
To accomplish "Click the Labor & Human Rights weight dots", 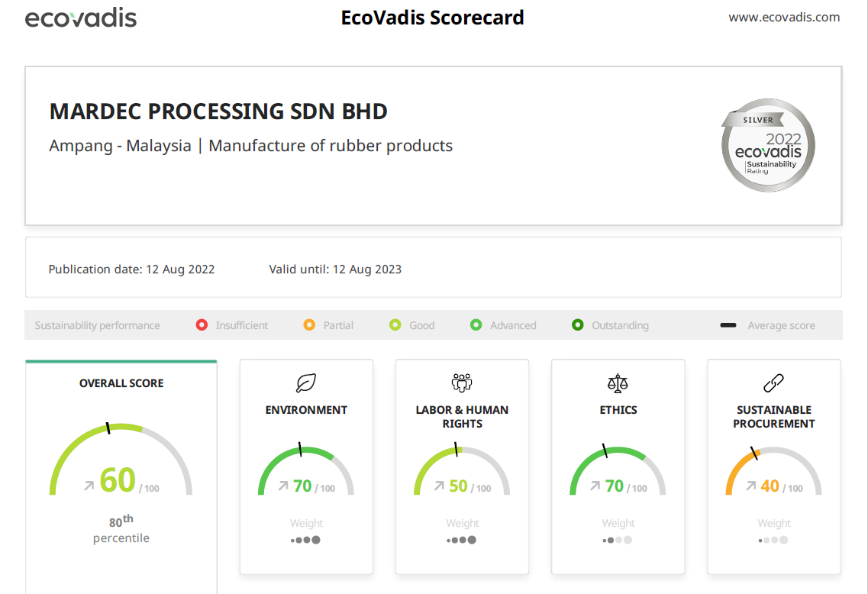I will (x=462, y=540).
